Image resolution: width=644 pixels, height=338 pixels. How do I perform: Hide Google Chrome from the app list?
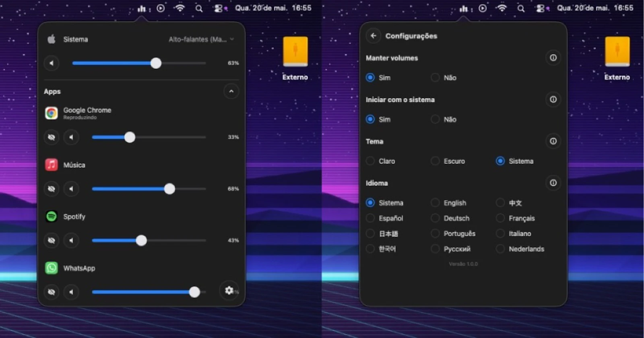(52, 137)
